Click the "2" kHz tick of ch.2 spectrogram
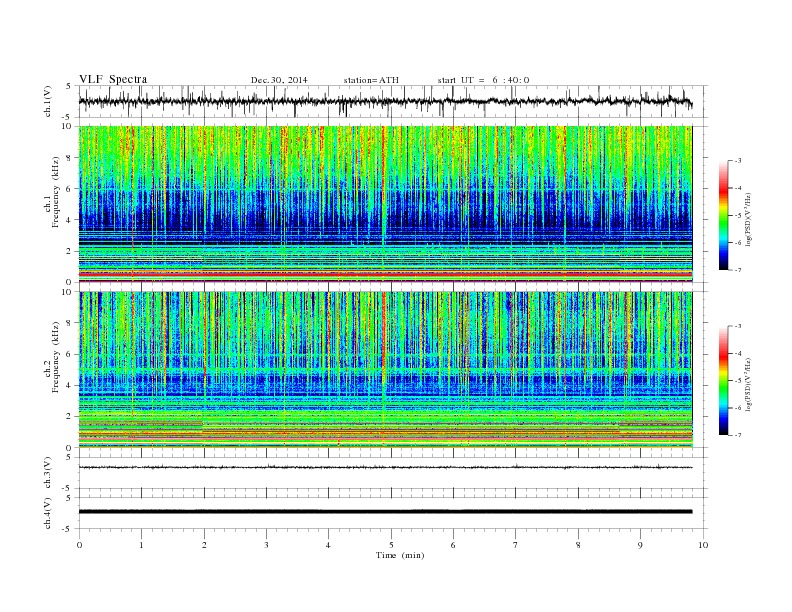The height and width of the screenshot is (612, 792). pyautogui.click(x=70, y=417)
